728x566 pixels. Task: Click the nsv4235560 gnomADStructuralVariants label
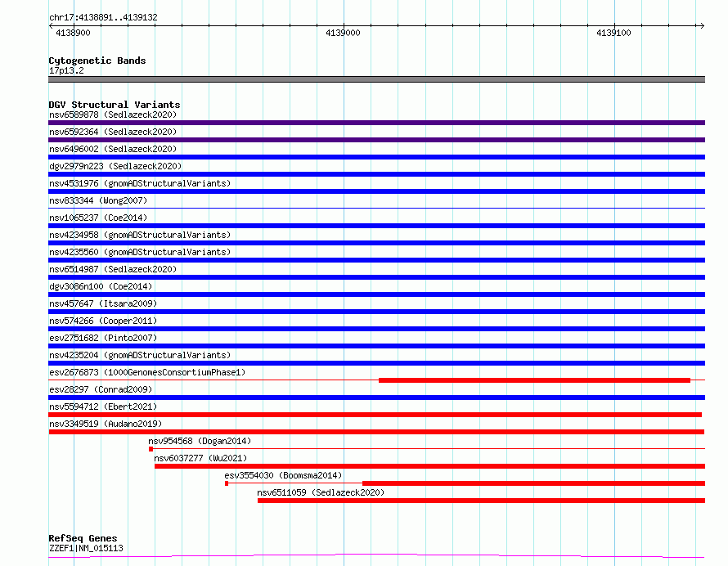click(x=140, y=252)
